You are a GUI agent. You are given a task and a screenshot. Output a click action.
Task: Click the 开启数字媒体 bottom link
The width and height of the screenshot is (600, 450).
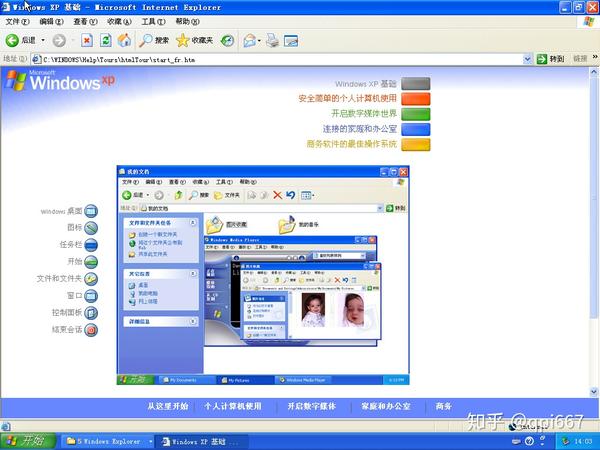(x=311, y=406)
